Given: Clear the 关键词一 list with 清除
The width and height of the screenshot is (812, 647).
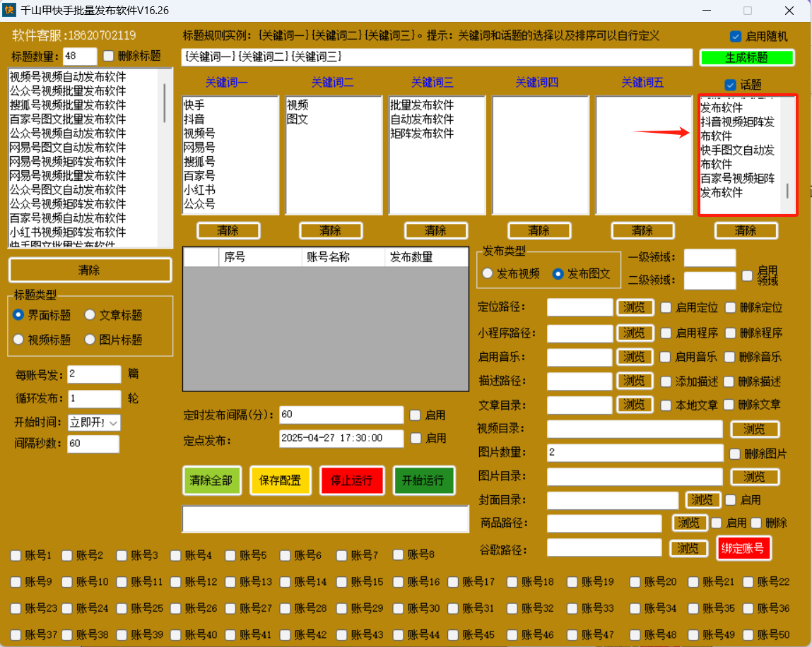Looking at the screenshot, I should 228,230.
